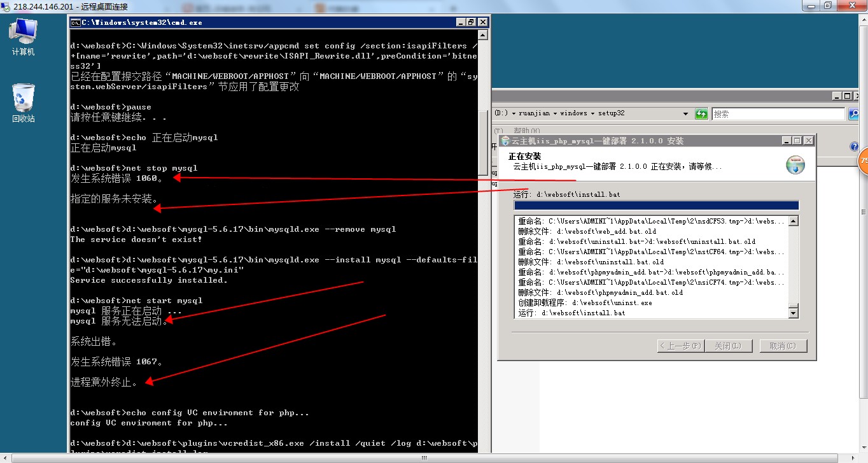Image resolution: width=868 pixels, height=463 pixels.
Task: Open the 计算机 desktop icon
Action: coord(24,37)
